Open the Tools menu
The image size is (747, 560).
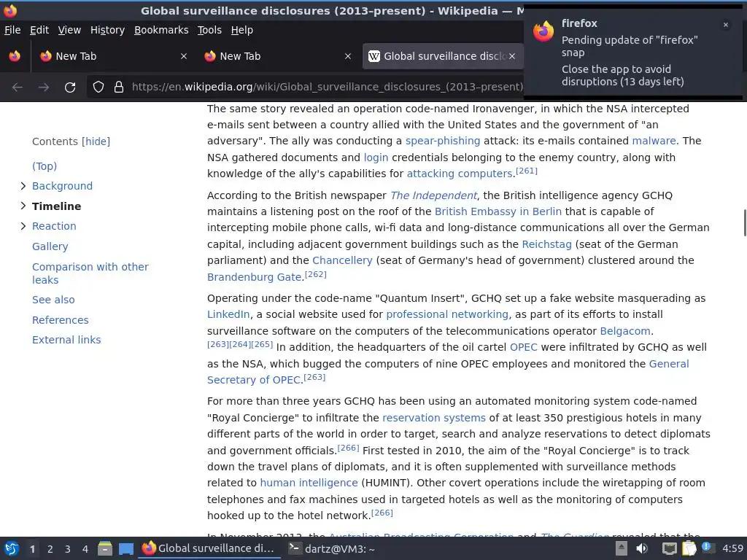pyautogui.click(x=209, y=30)
